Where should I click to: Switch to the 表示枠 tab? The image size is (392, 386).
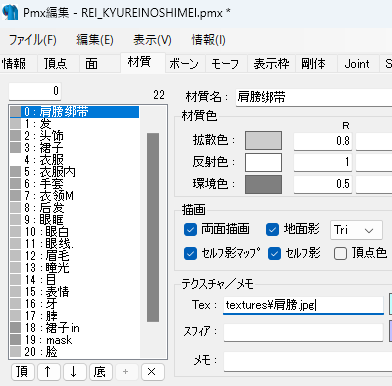tap(271, 64)
